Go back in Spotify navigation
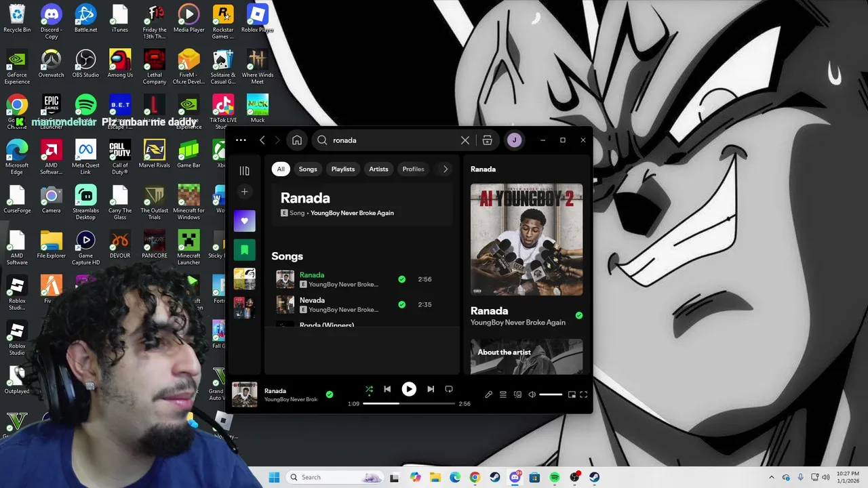Viewport: 868px width, 488px height. [x=262, y=140]
